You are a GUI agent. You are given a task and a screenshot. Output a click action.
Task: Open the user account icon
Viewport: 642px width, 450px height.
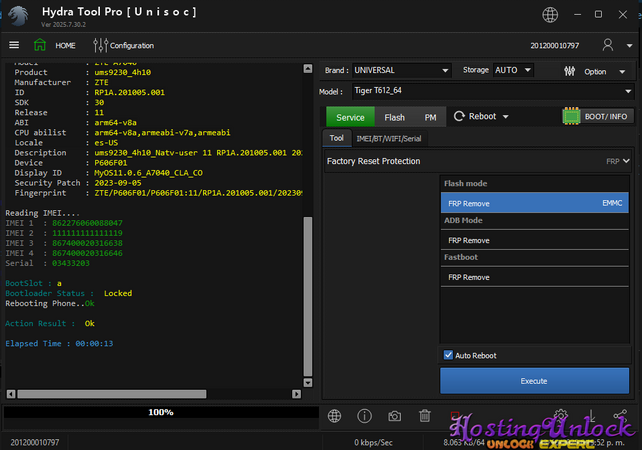point(608,45)
